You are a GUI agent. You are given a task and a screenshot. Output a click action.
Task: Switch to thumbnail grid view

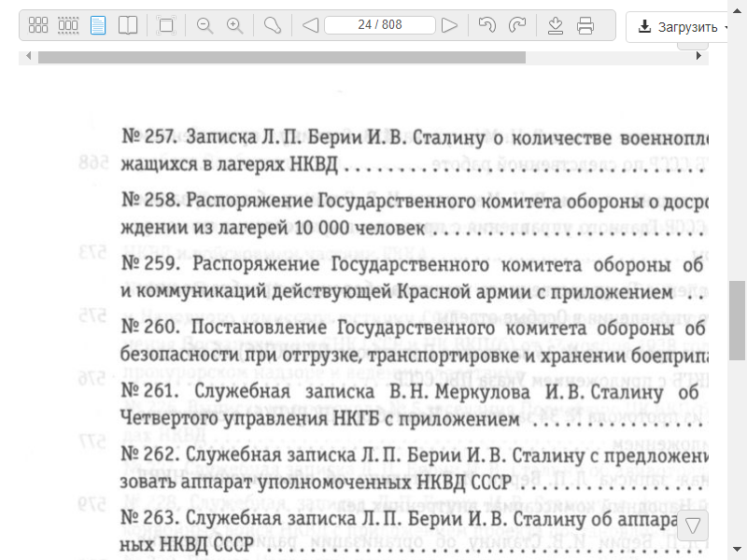point(38,25)
